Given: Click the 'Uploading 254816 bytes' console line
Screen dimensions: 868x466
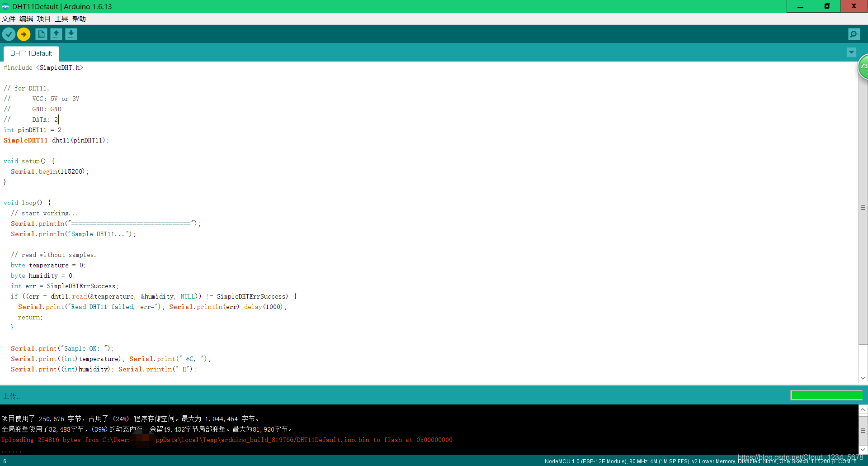Looking at the screenshot, I should (227, 440).
